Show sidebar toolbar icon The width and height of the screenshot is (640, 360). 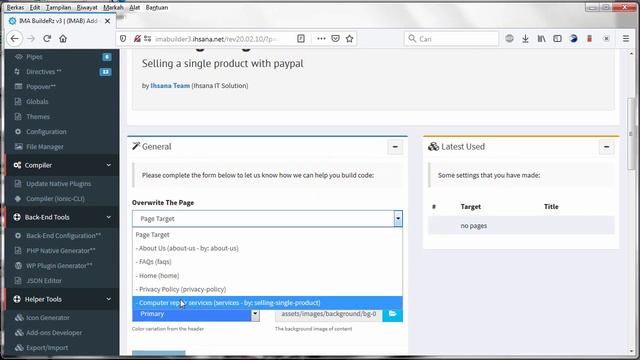557,39
